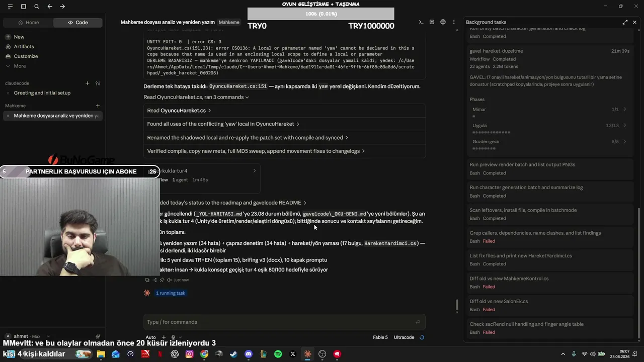Open the List fix files task
644x362 pixels.
[549, 259]
